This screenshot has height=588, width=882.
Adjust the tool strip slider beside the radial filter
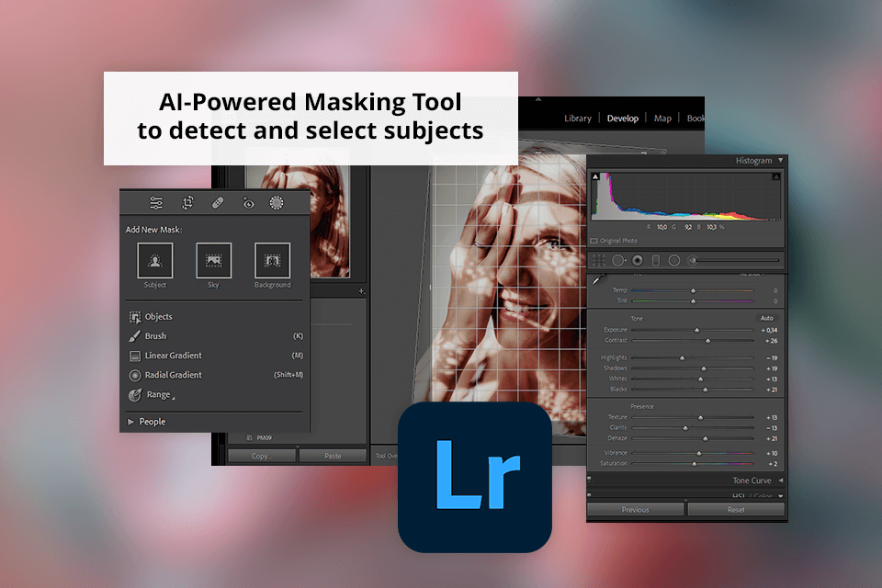pos(735,261)
